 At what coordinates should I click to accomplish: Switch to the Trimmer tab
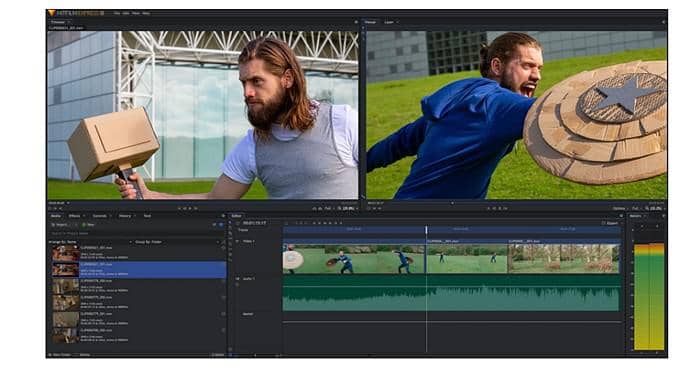pyautogui.click(x=58, y=22)
